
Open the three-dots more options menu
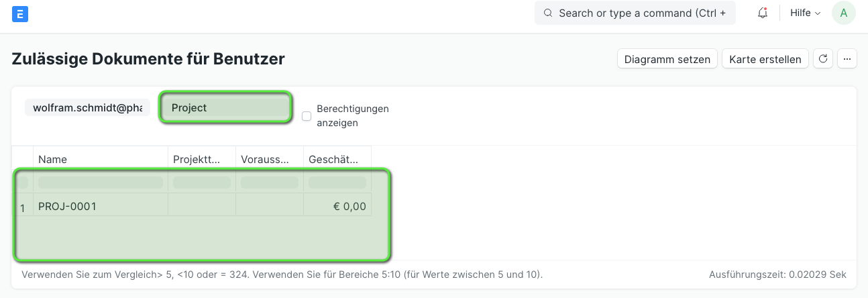point(847,59)
